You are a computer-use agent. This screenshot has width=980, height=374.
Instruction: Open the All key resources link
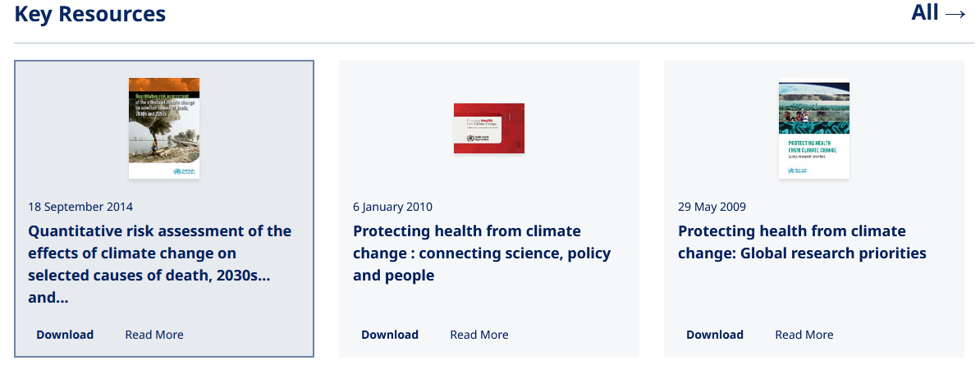(925, 13)
